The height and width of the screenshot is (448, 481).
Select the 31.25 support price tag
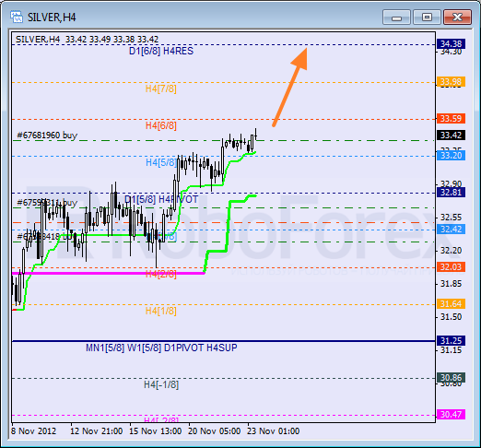[451, 340]
